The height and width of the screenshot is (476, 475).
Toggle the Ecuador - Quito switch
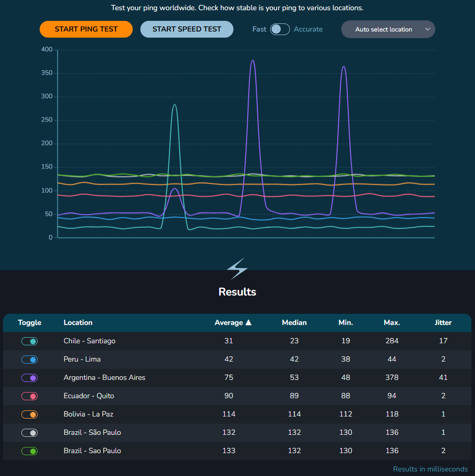click(29, 396)
